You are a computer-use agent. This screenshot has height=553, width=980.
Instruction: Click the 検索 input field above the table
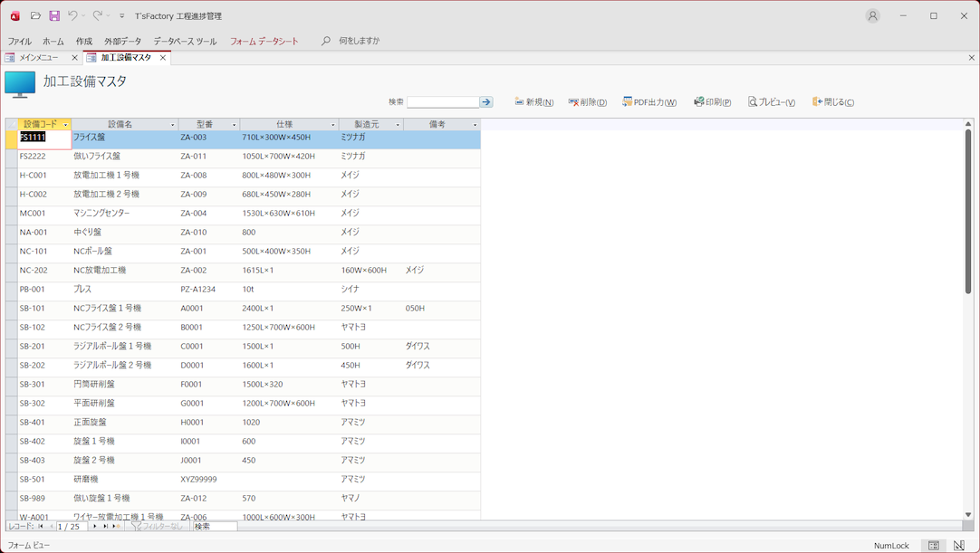(443, 102)
